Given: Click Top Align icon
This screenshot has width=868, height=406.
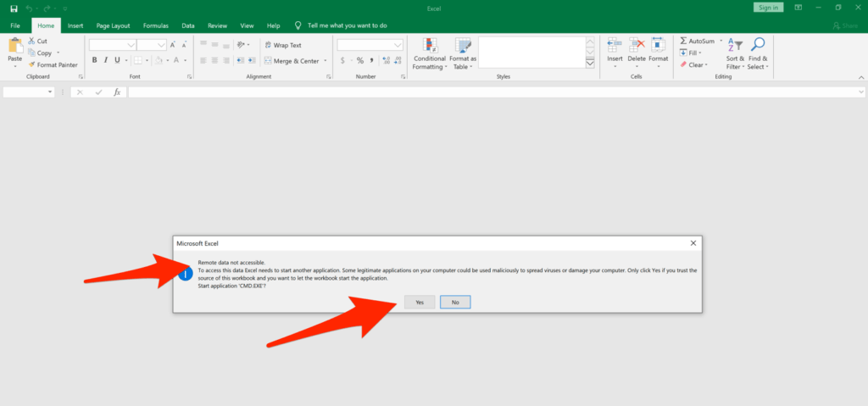Looking at the screenshot, I should 203,44.
